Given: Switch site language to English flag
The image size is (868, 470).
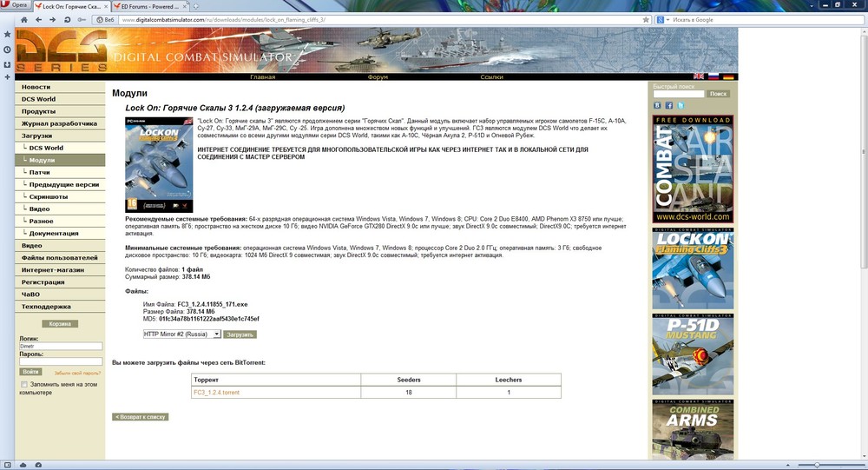Looking at the screenshot, I should coord(699,76).
